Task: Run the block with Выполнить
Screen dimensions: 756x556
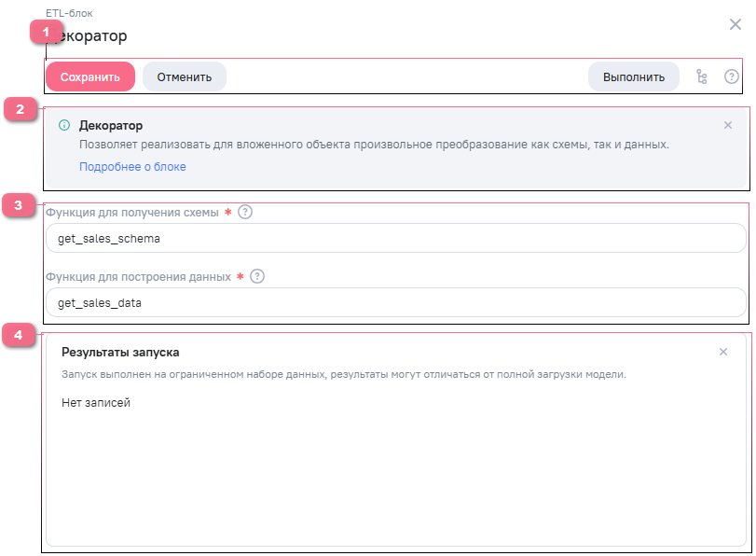Action: tap(634, 76)
